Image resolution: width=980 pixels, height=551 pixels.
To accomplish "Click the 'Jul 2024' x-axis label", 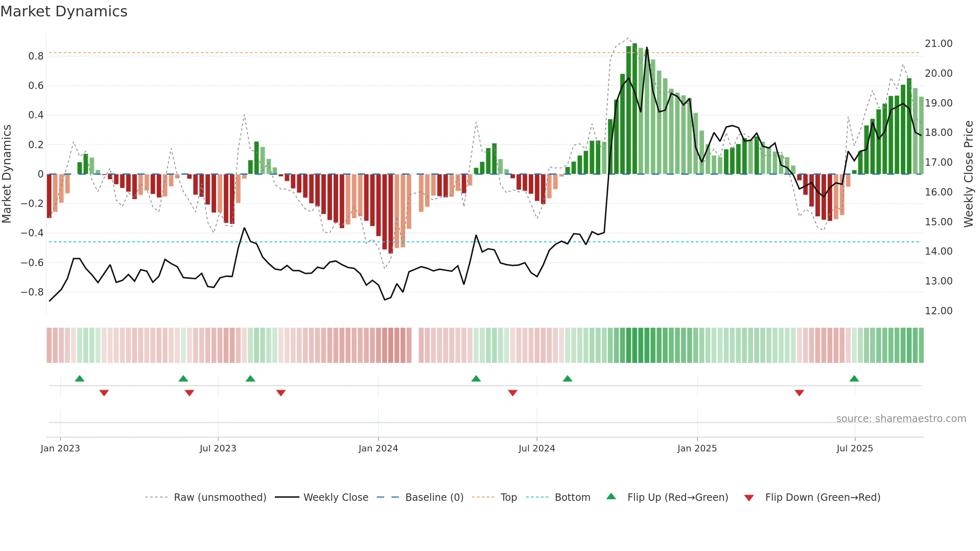I will tap(537, 449).
